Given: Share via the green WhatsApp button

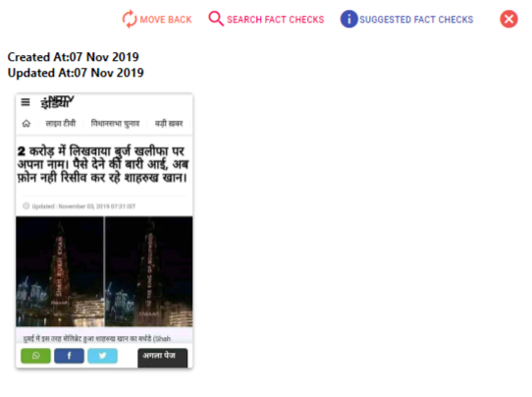Looking at the screenshot, I should click(x=35, y=356).
